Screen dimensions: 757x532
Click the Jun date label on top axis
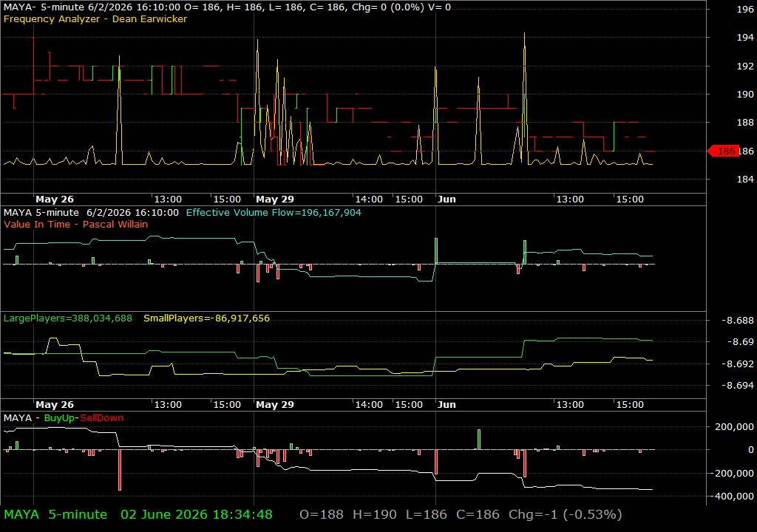pyautogui.click(x=447, y=199)
